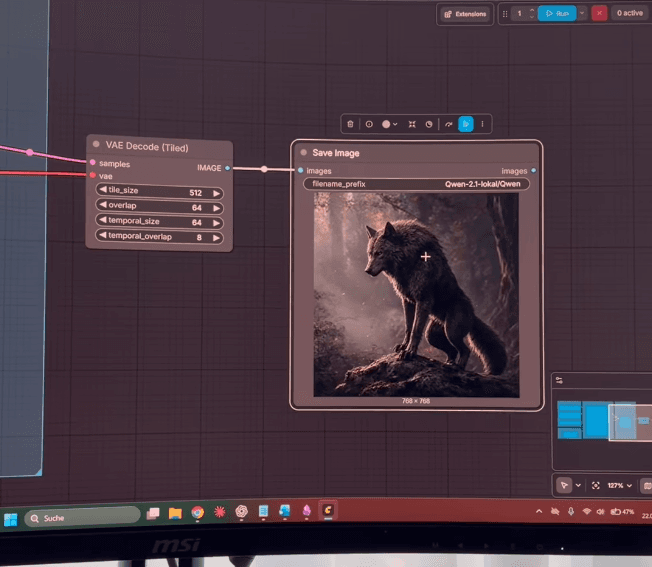This screenshot has height=567, width=652.
Task: Click the actionbar drag handle icon
Action: [x=505, y=14]
